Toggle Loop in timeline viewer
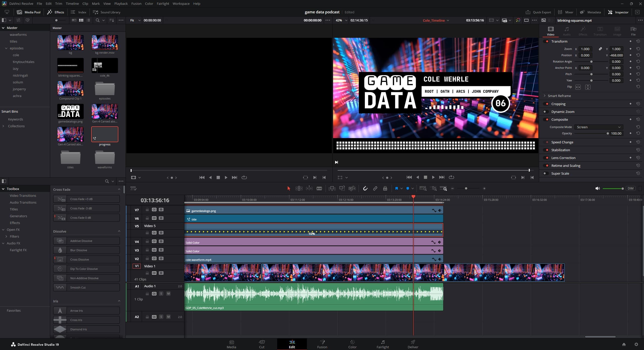This screenshot has height=350, width=644. tap(451, 177)
